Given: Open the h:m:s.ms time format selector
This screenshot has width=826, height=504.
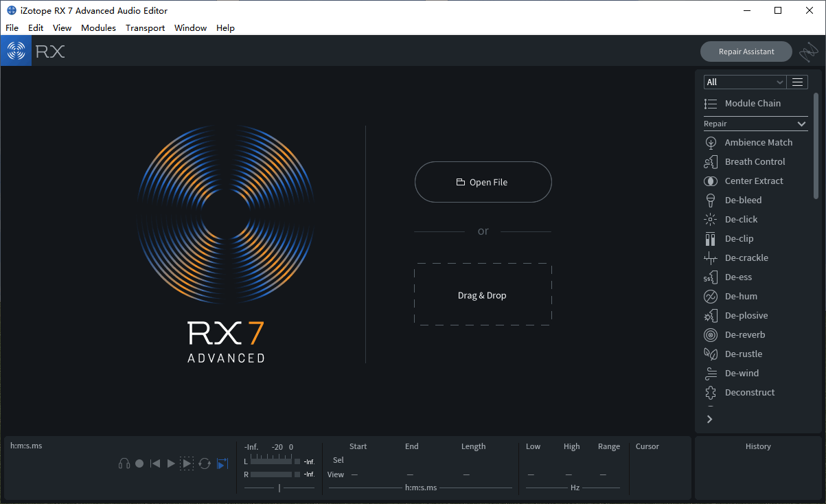Looking at the screenshot, I should pyautogui.click(x=421, y=488).
